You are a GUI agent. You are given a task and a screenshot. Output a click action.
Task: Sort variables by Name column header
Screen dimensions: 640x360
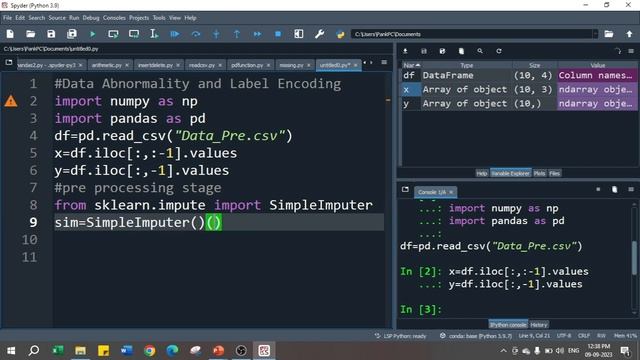411,65
